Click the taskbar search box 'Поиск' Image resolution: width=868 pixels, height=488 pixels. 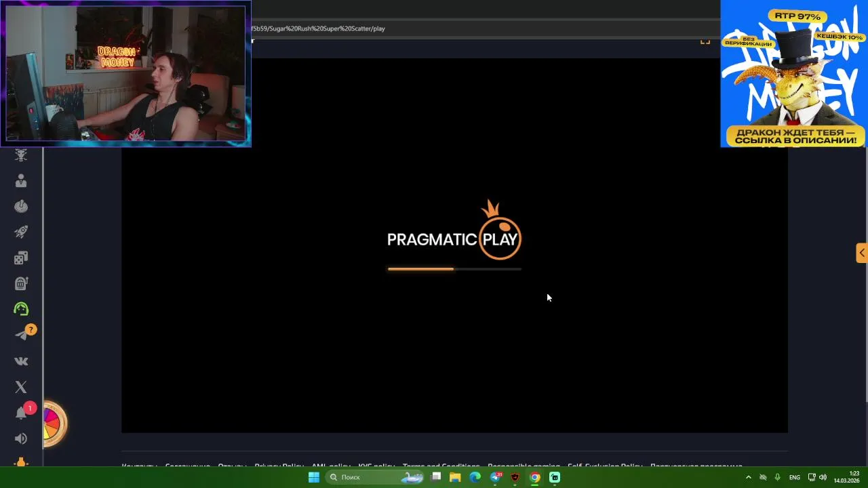(375, 477)
